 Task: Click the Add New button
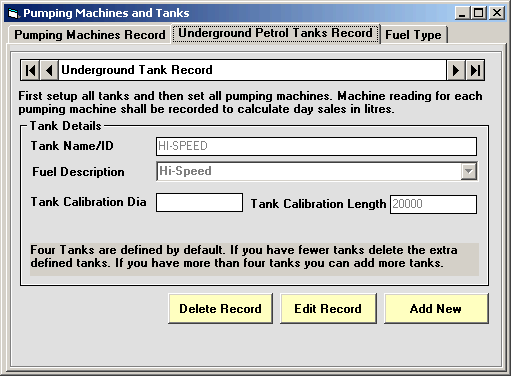coord(436,309)
